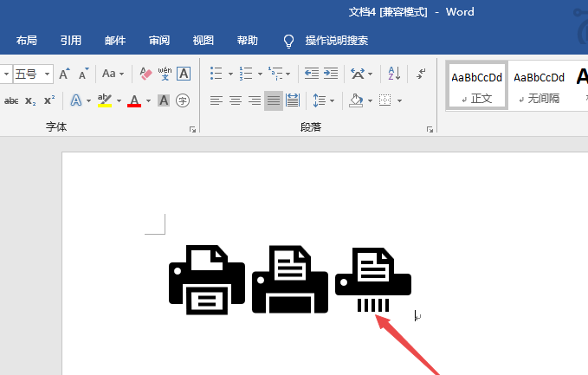Image resolution: width=588 pixels, height=375 pixels.
Task: Select the middle printer image
Action: [x=290, y=280]
